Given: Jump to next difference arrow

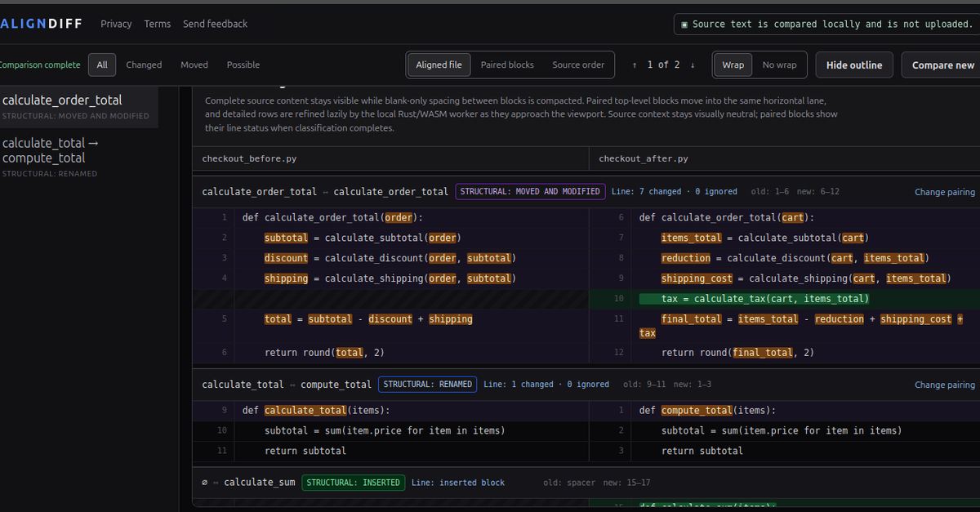Looking at the screenshot, I should [x=693, y=65].
